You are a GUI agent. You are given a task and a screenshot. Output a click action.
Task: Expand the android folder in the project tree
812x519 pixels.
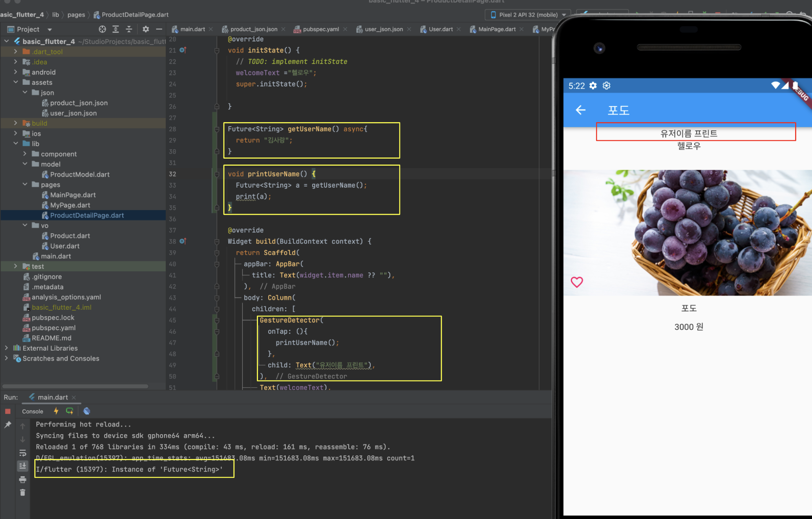16,72
